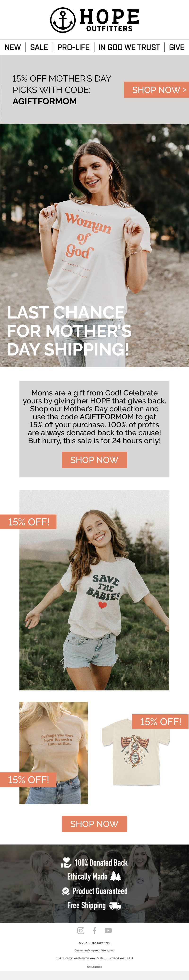The height and width of the screenshot is (980, 189).
Task: Click SHOP NOW button above the footer
Action: 94,824
